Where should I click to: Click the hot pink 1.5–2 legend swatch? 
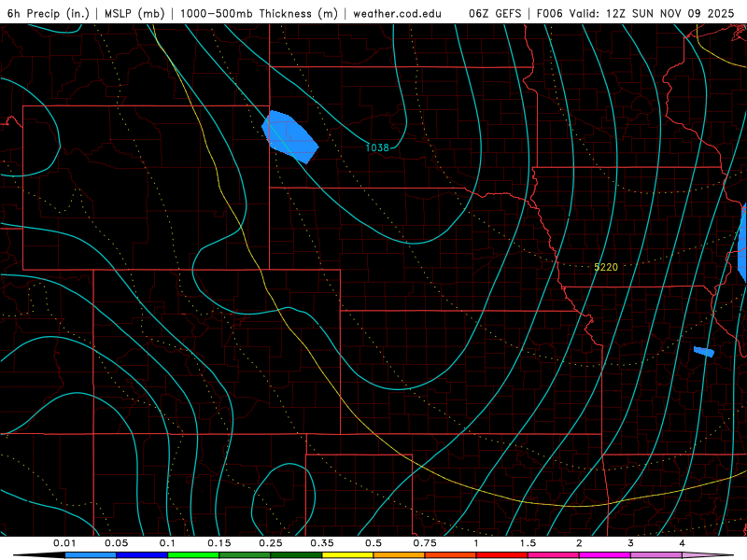(x=554, y=555)
